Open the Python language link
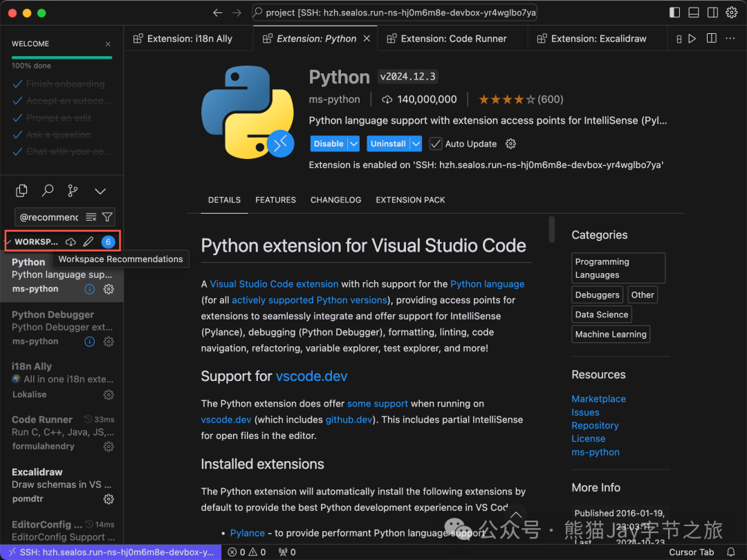This screenshot has height=560, width=747. (488, 284)
